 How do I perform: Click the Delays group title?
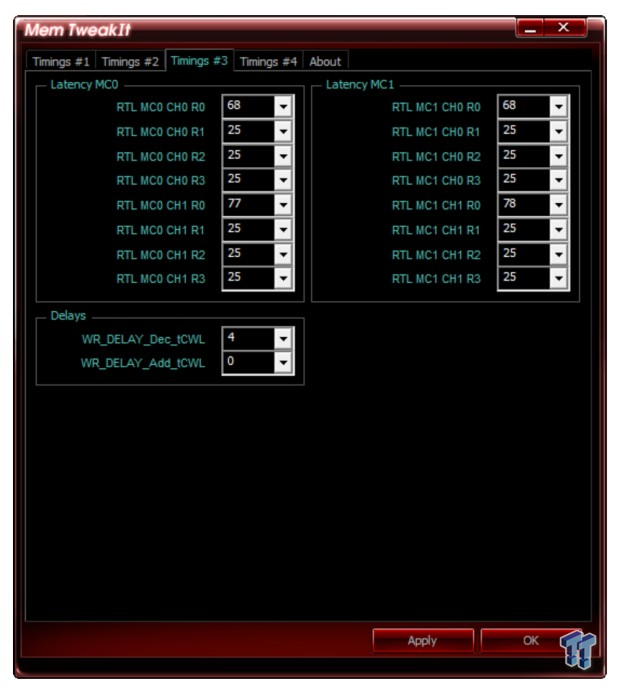[x=68, y=316]
